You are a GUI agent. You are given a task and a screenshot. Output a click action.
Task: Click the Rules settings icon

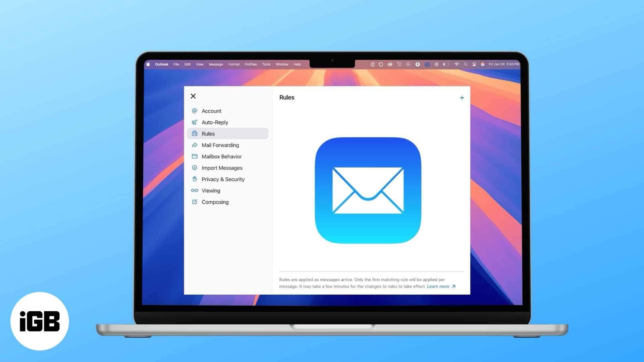[x=195, y=133]
